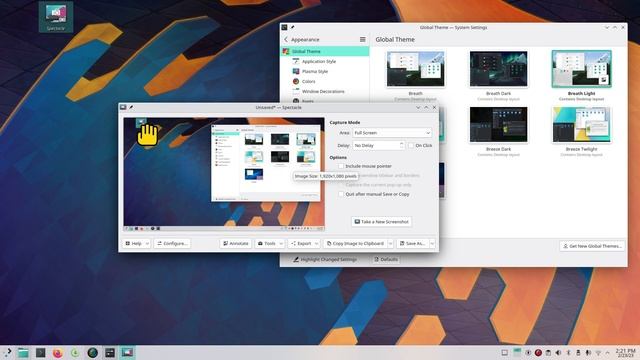Select the Breeze Dark theme thumbnail
The image size is (640, 360).
[498, 124]
